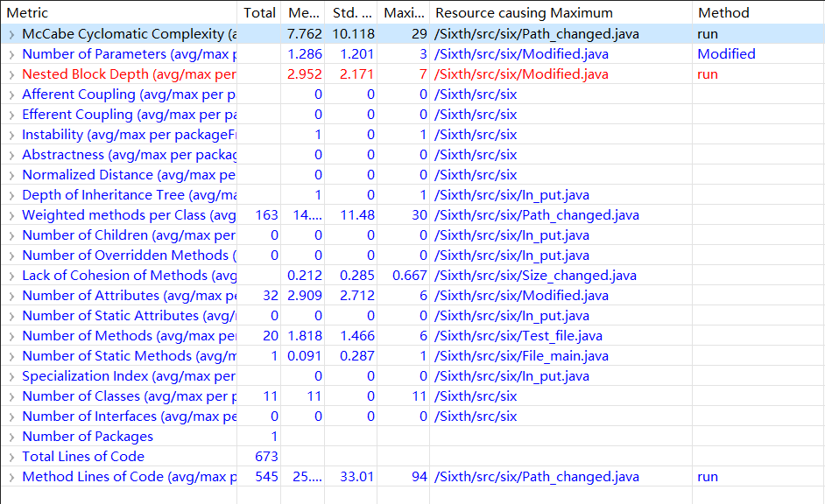
Task: Expand the Number of Static Attributes row
Action: click(x=11, y=317)
